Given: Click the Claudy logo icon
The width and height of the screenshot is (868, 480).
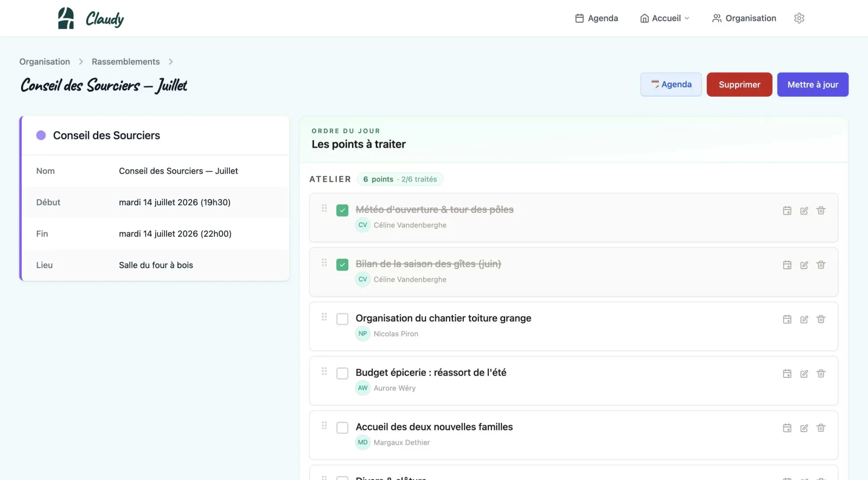Looking at the screenshot, I should pos(66,18).
